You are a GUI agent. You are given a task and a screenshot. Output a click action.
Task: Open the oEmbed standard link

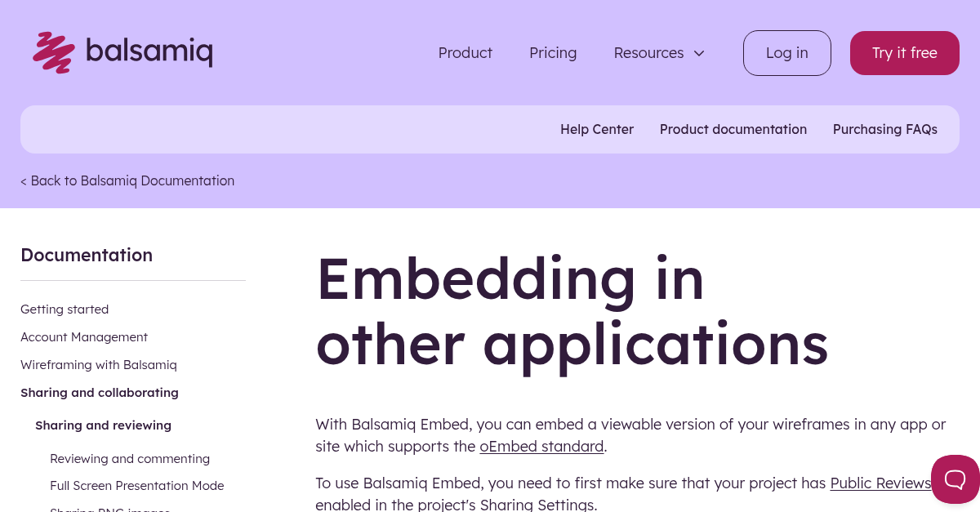[x=541, y=446]
